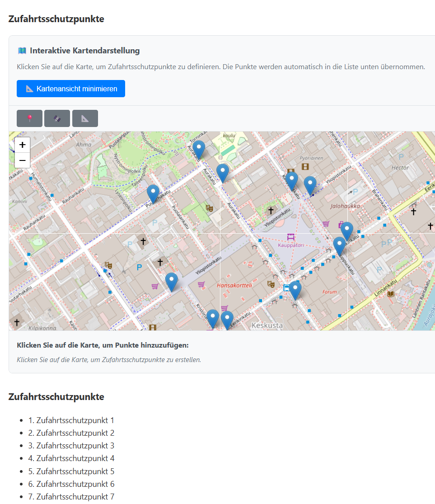This screenshot has height=504, width=435.
Task: Select the pin marker tool button
Action: tap(29, 118)
